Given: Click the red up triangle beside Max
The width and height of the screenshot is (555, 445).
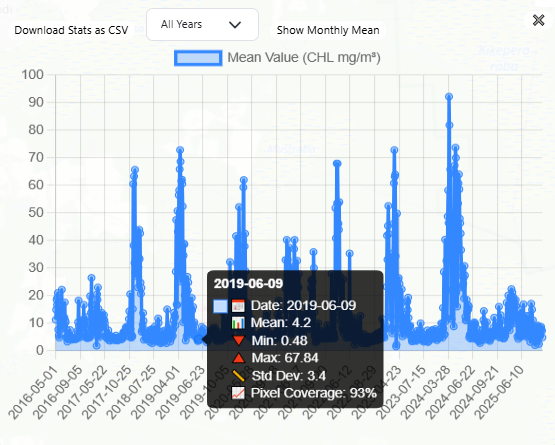Looking at the screenshot, I should tap(239, 358).
